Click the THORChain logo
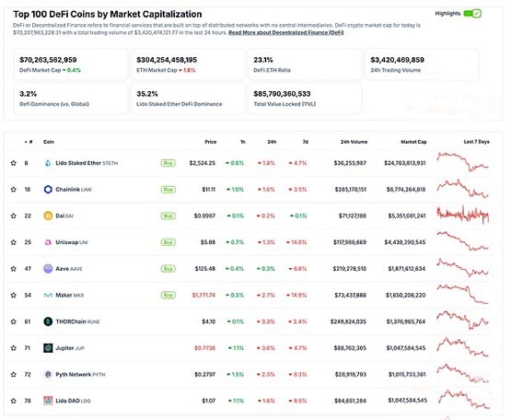This screenshot has width=511, height=420. point(48,321)
